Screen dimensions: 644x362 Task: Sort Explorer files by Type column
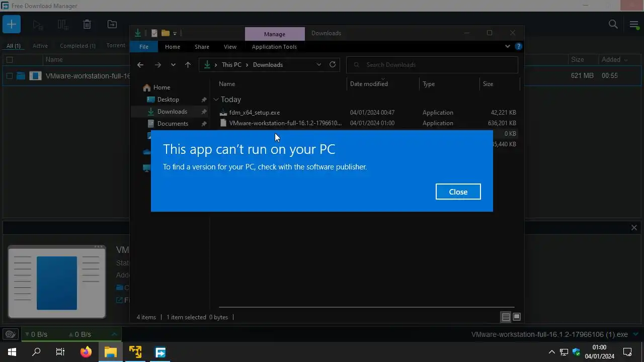coord(429,84)
